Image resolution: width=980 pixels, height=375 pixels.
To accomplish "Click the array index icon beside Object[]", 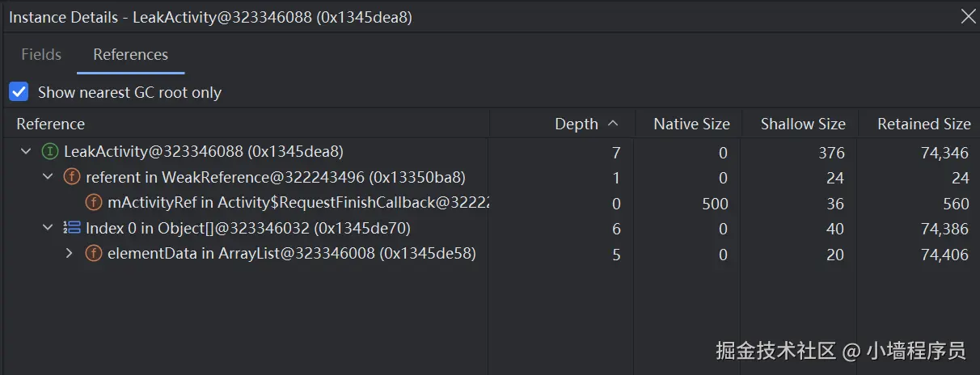I will [x=72, y=229].
